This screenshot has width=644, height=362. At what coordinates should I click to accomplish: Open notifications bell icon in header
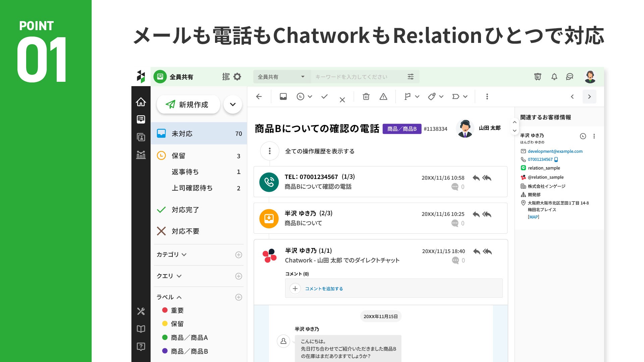click(x=554, y=77)
